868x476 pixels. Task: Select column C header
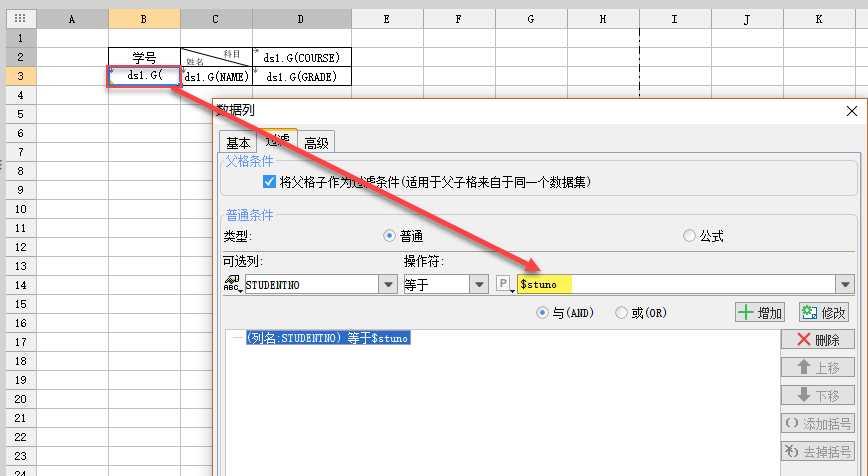216,19
